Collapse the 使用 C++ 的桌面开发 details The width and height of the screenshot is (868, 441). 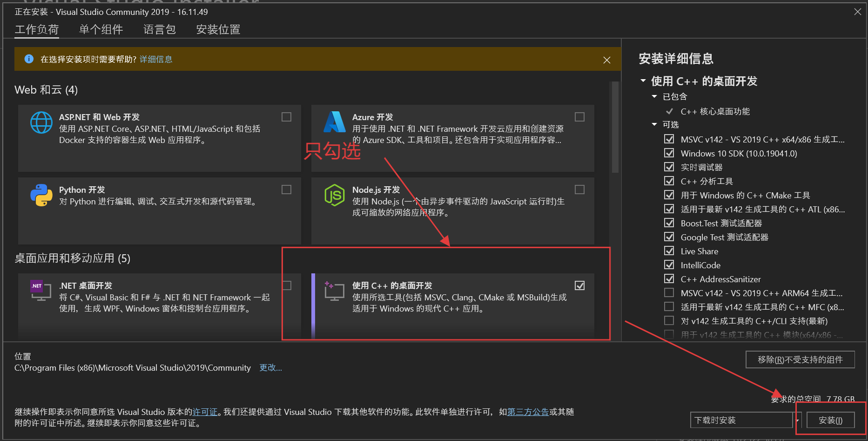pos(644,81)
